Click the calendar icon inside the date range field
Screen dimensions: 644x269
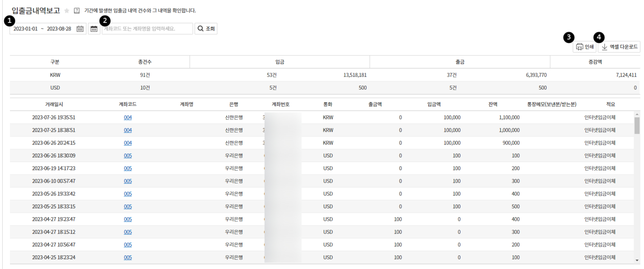click(80, 29)
